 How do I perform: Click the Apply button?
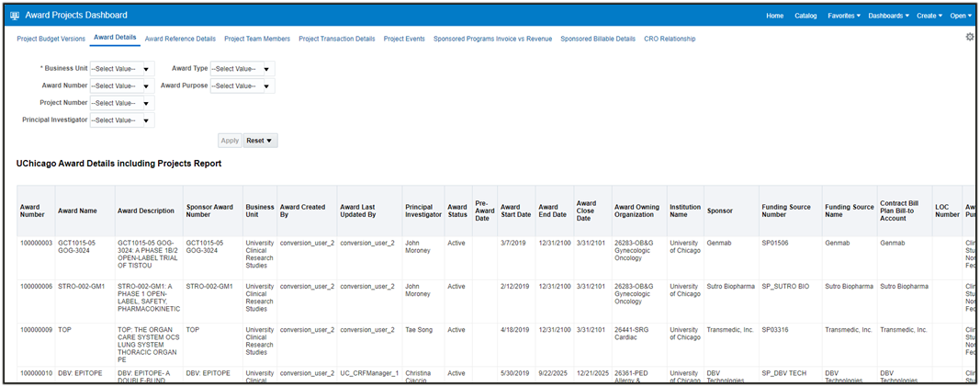tap(230, 141)
